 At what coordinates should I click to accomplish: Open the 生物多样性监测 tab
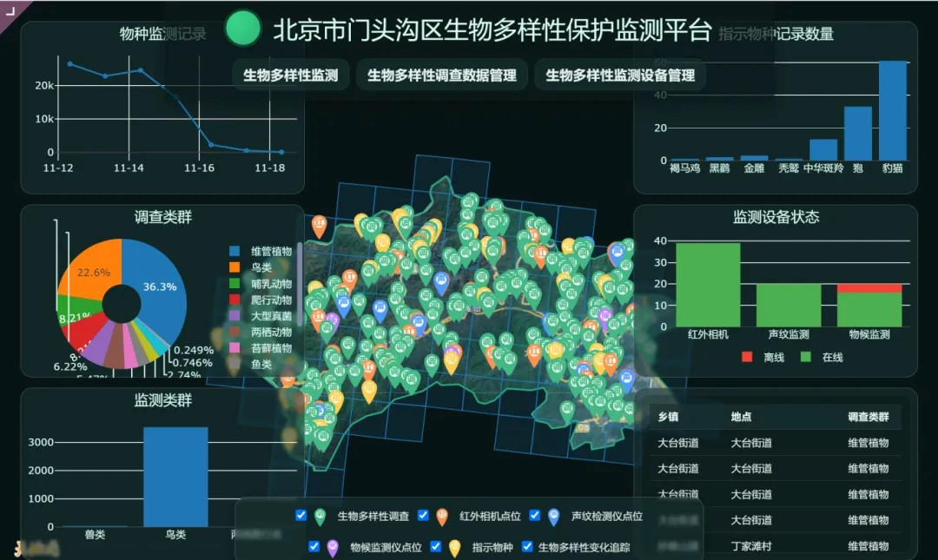click(x=290, y=76)
